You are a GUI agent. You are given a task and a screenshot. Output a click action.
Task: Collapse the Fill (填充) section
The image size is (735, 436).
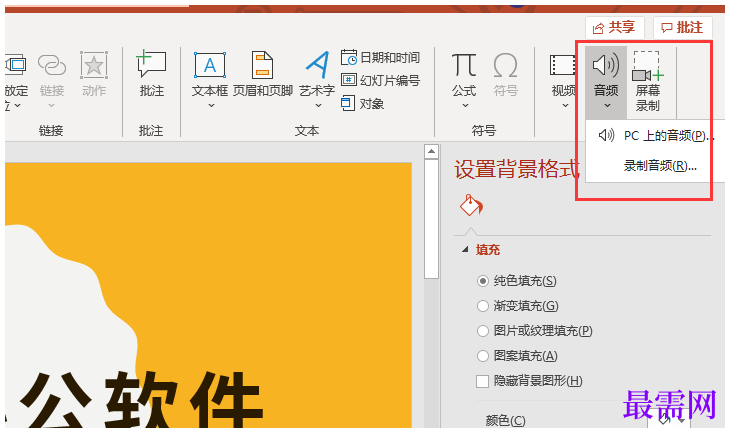point(465,250)
